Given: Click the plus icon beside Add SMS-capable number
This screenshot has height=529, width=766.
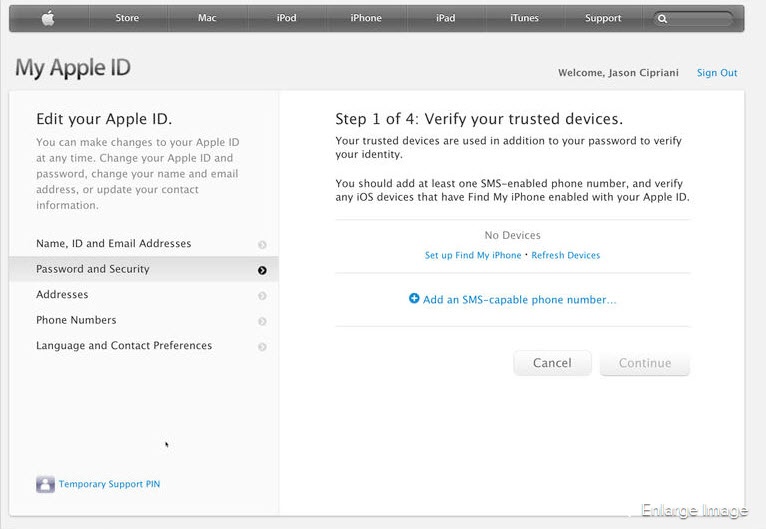Looking at the screenshot, I should pos(414,298).
